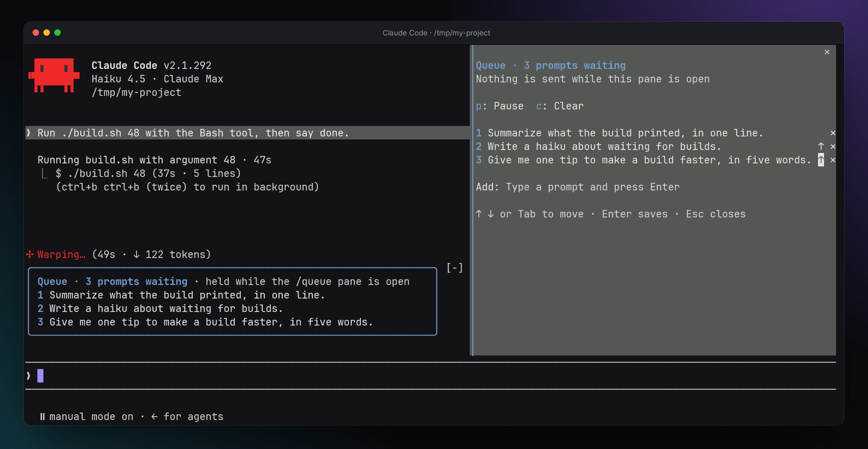Viewport: 868px width, 449px height.
Task: Click the window title 'Claude Code · /tmp/my-project'
Action: click(x=436, y=33)
